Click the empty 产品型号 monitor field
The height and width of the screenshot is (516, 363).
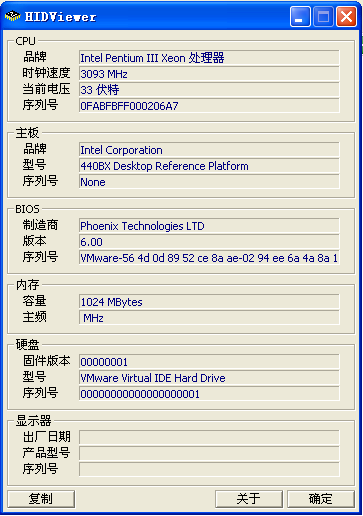tap(209, 453)
